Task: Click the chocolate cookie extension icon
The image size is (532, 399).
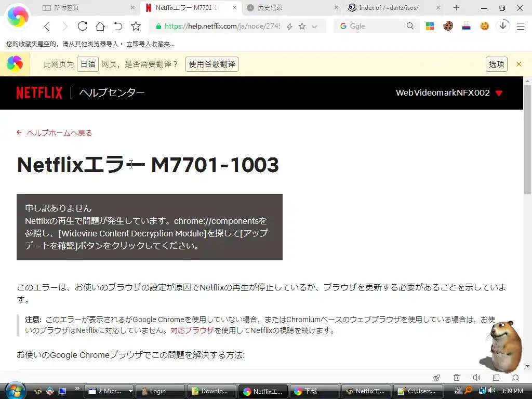Action: point(448,26)
